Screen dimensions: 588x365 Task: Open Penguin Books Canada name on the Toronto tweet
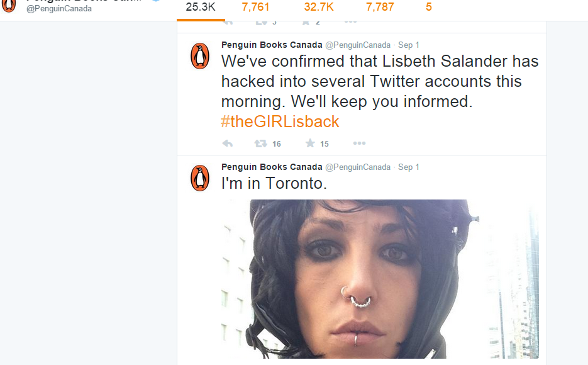(272, 167)
